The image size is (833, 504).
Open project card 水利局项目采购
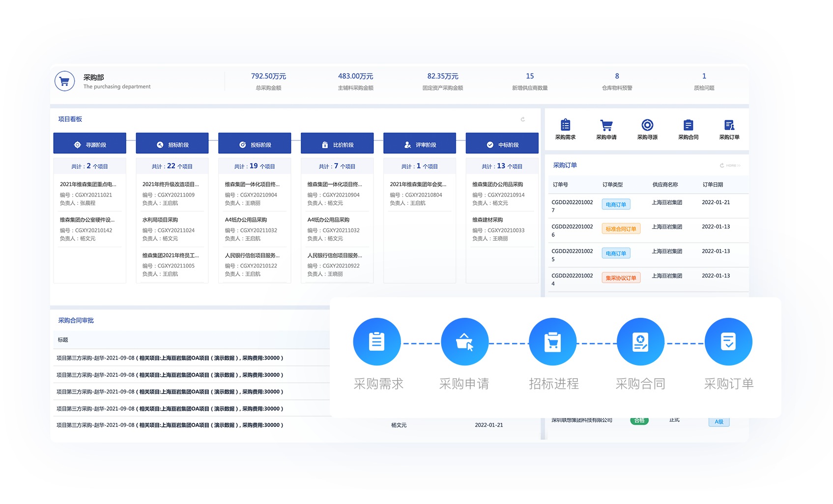160,220
